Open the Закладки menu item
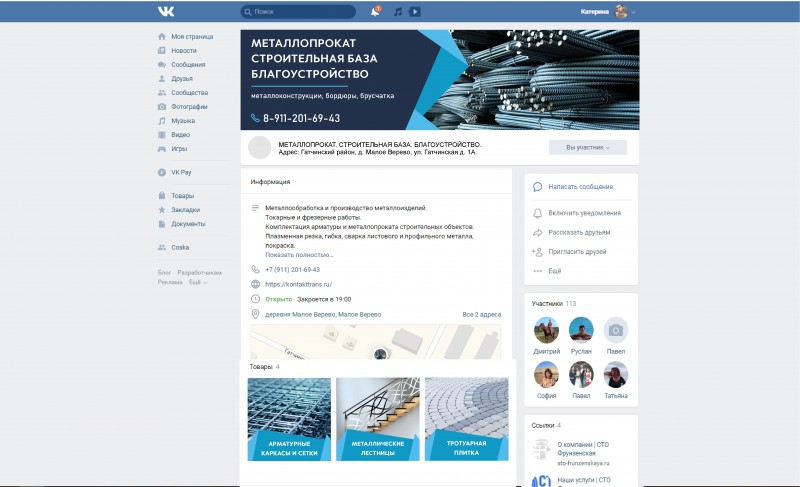This screenshot has width=800, height=487. point(186,210)
